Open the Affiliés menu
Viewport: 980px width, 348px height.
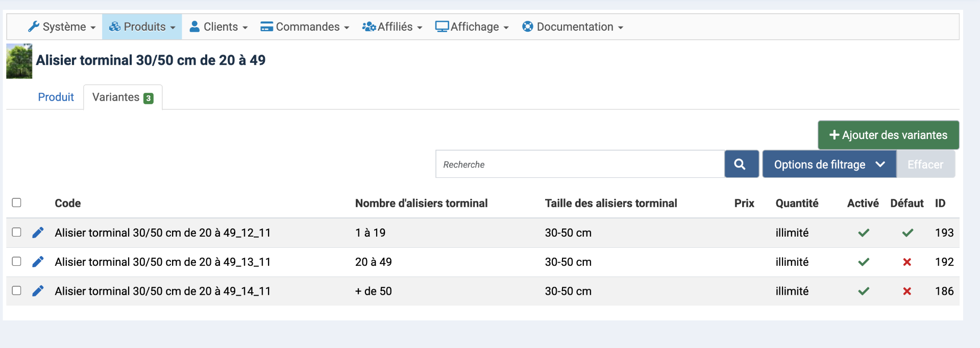[x=392, y=27]
